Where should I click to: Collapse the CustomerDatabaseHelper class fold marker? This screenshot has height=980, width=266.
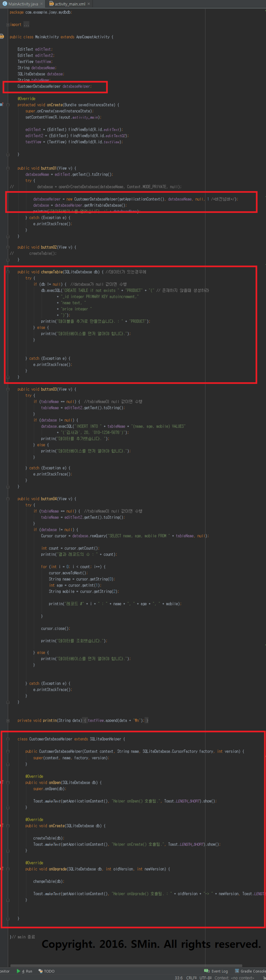coord(8,739)
